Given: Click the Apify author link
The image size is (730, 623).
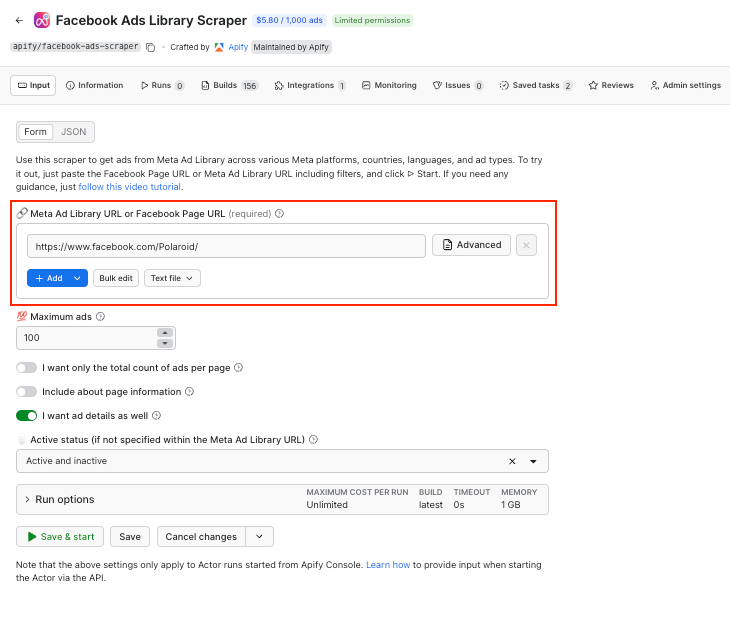Looking at the screenshot, I should tap(238, 47).
